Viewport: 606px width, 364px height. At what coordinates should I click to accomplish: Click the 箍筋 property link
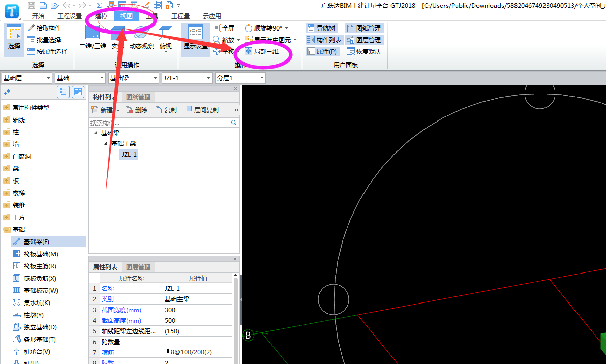pos(108,352)
